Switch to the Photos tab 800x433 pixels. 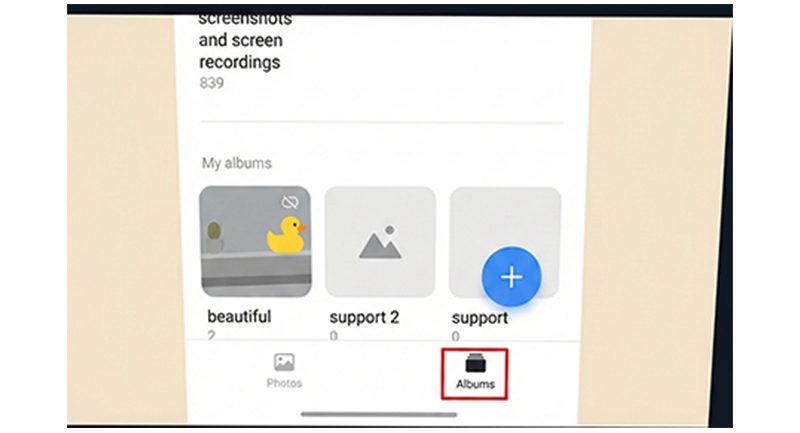click(284, 371)
